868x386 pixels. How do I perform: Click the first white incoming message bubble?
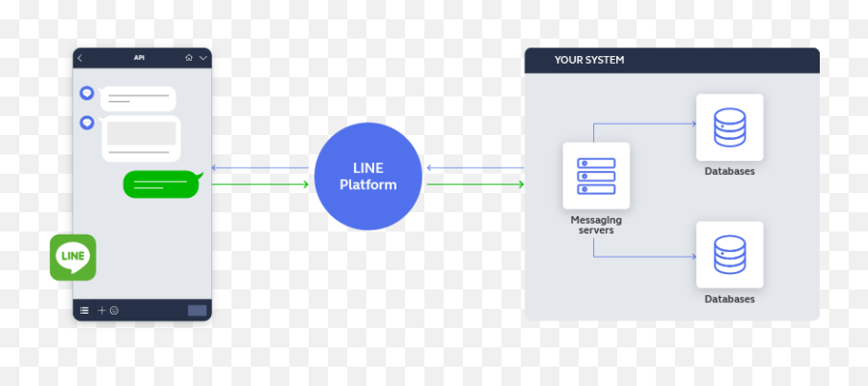point(138,98)
